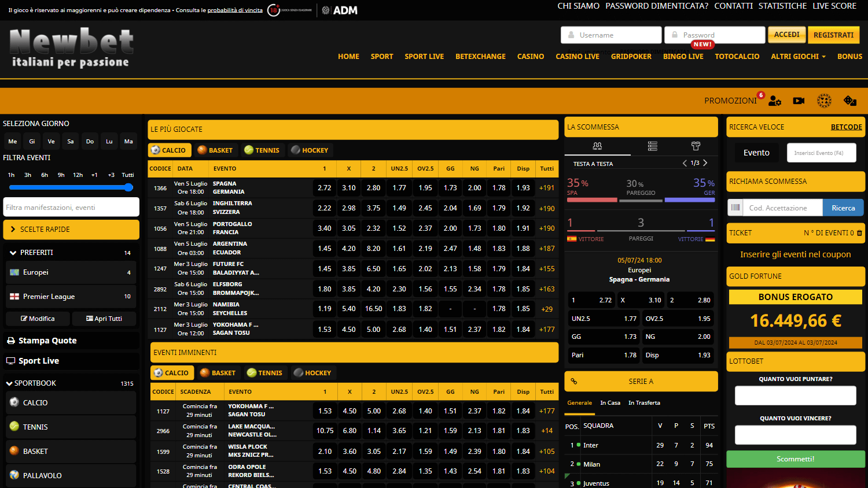Open the poker chip icon in orange bar
The width and height of the screenshot is (868, 488).
click(824, 101)
